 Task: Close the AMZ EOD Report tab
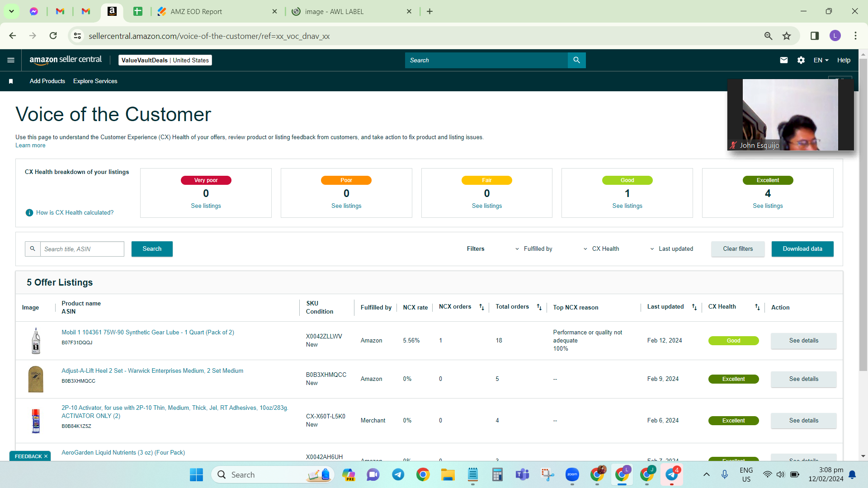[274, 11]
